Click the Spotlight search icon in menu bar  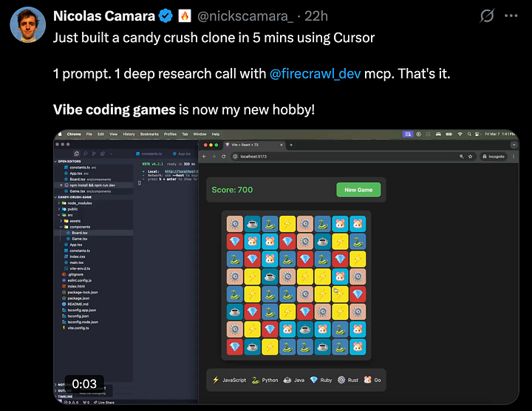[x=469, y=134]
